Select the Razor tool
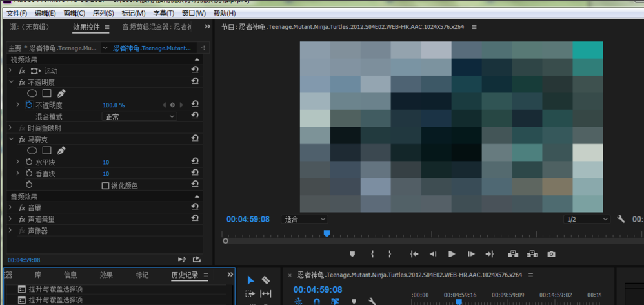The width and height of the screenshot is (644, 305). pos(266,280)
